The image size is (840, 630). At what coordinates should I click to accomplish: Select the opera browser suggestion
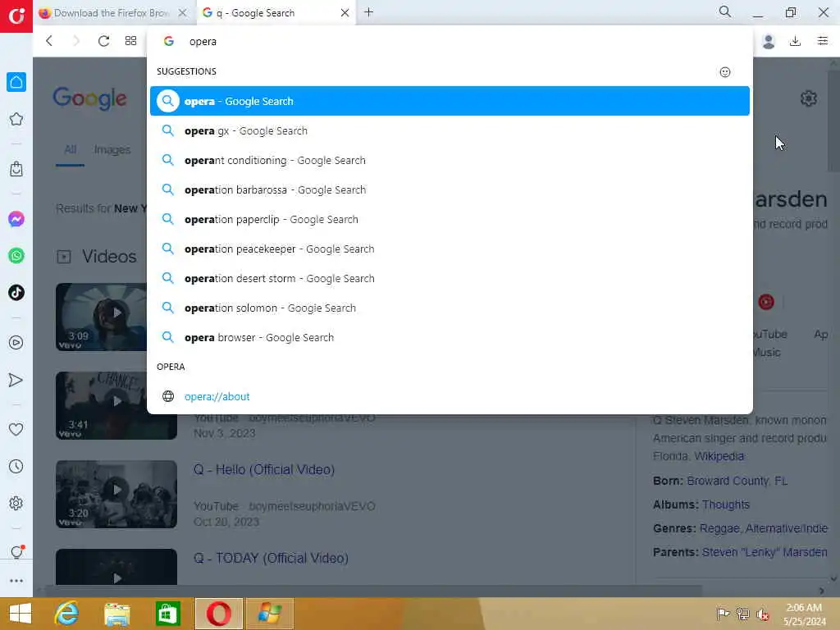[x=450, y=337]
